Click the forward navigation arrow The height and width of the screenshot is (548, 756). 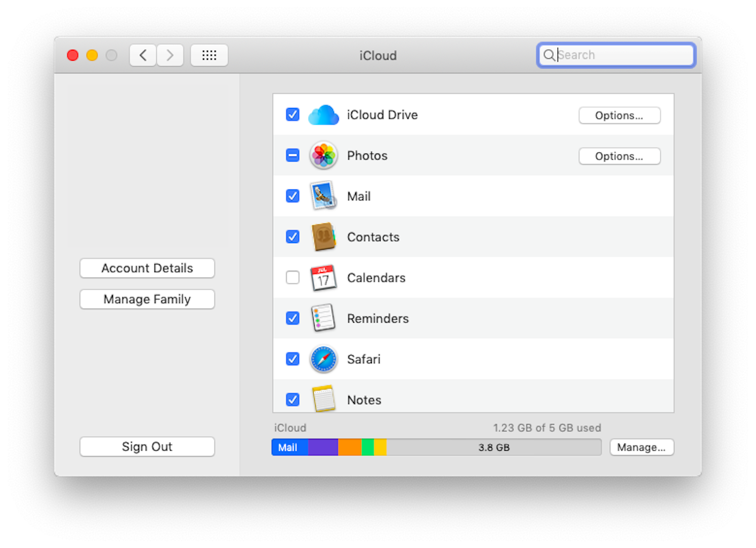point(170,55)
